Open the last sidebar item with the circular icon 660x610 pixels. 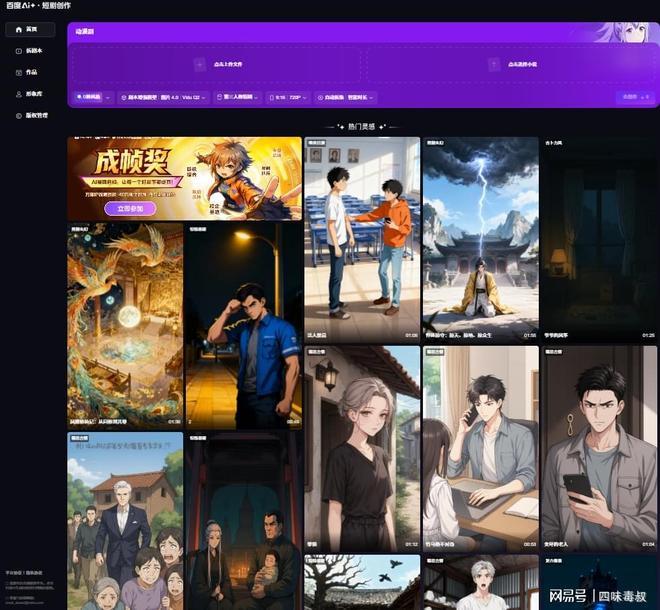[x=30, y=115]
